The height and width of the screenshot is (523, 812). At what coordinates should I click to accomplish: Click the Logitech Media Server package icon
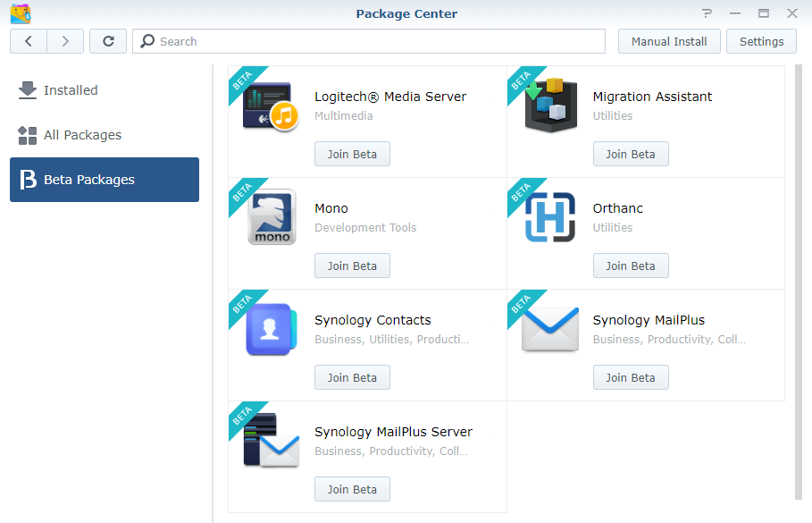pyautogui.click(x=271, y=107)
